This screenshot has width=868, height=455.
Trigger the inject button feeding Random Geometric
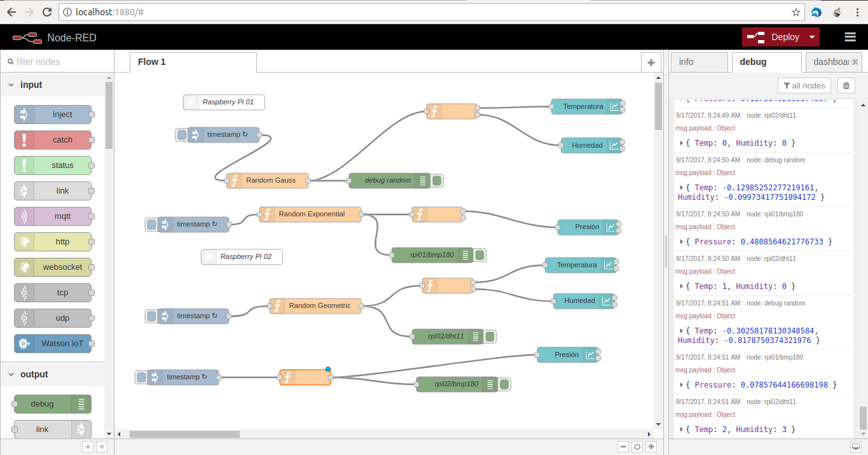pos(151,316)
